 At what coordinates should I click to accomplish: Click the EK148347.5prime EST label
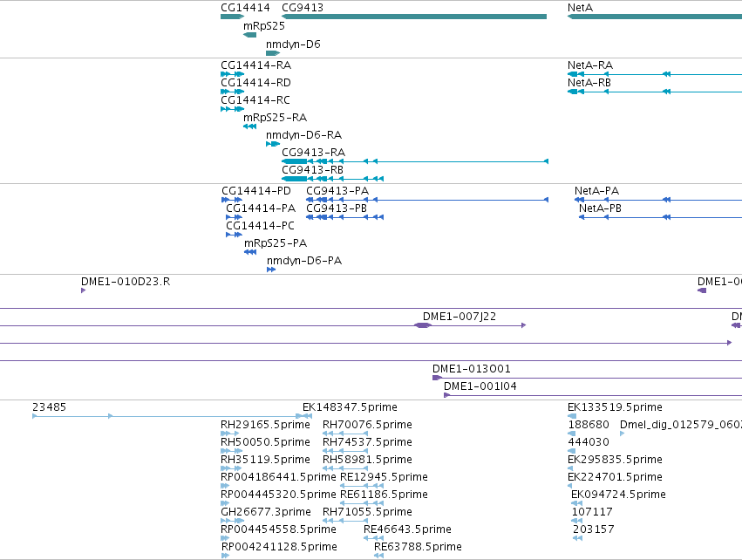click(x=350, y=407)
